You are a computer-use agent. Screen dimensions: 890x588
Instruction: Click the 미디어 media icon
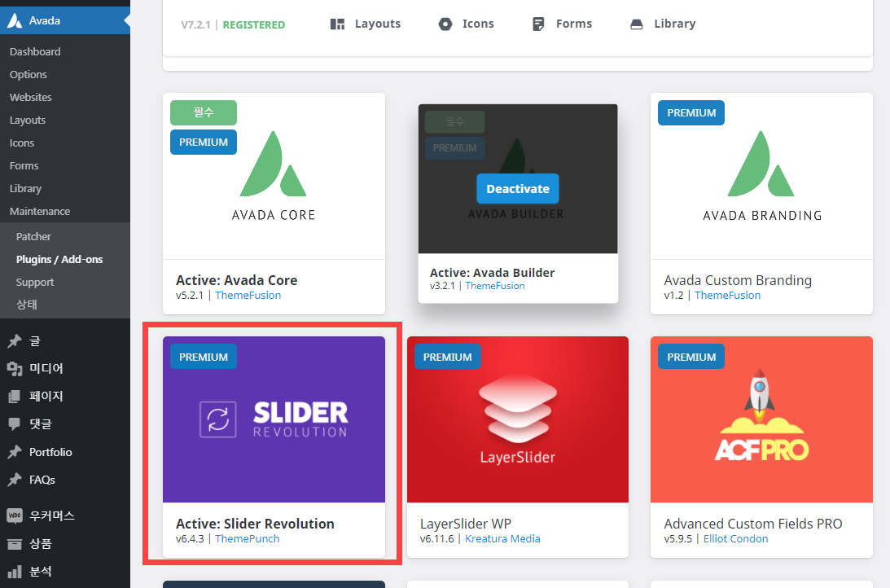point(15,369)
